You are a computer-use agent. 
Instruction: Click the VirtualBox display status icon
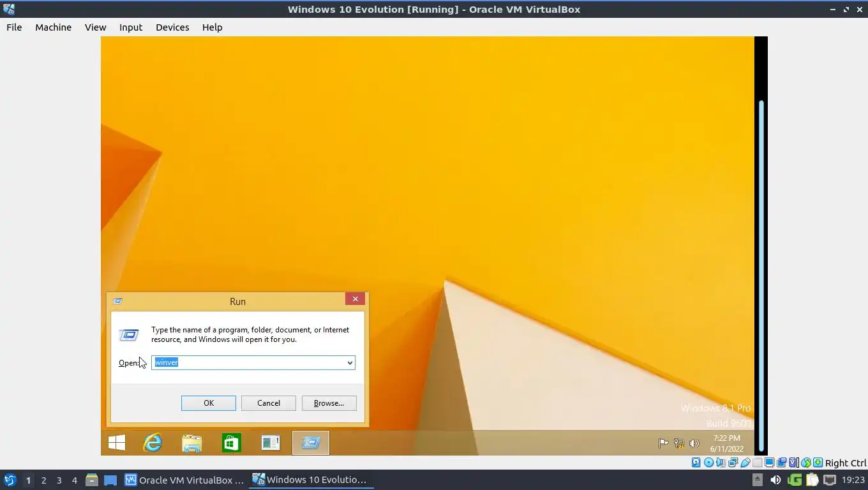click(x=769, y=463)
